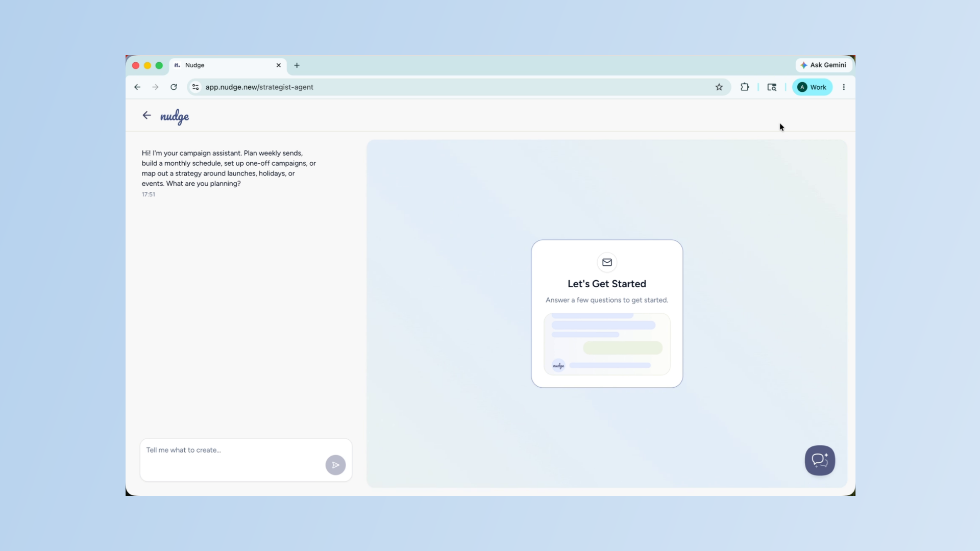
Task: Click 'Answer a few questions to get started.' text
Action: point(607,300)
